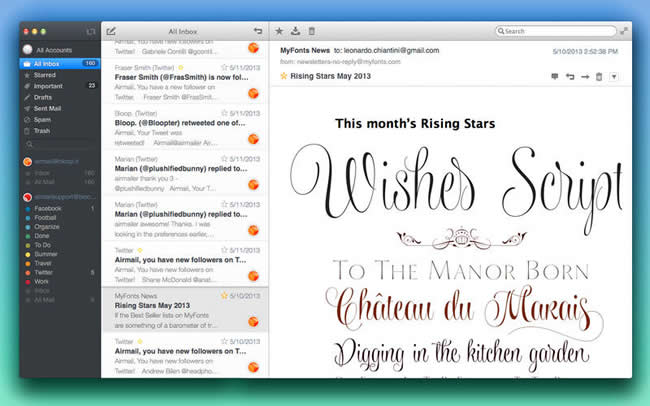Toggle star on Fraser Smith message

[x=224, y=67]
